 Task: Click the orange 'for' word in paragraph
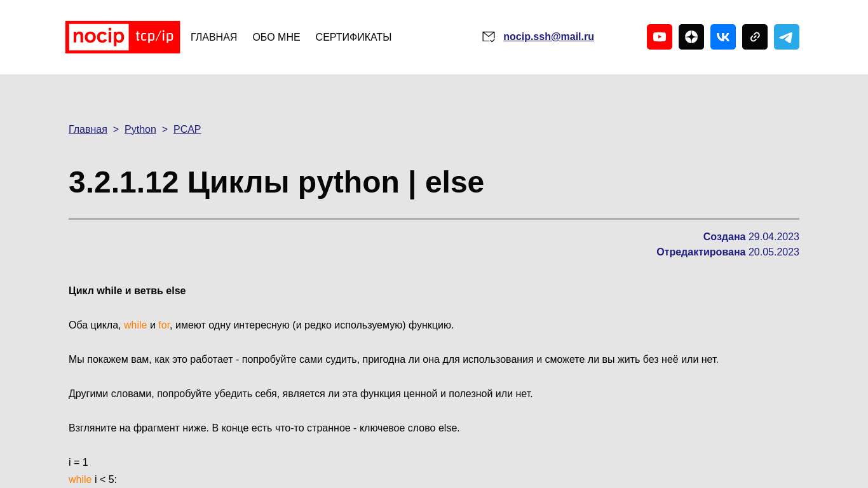[x=164, y=325]
